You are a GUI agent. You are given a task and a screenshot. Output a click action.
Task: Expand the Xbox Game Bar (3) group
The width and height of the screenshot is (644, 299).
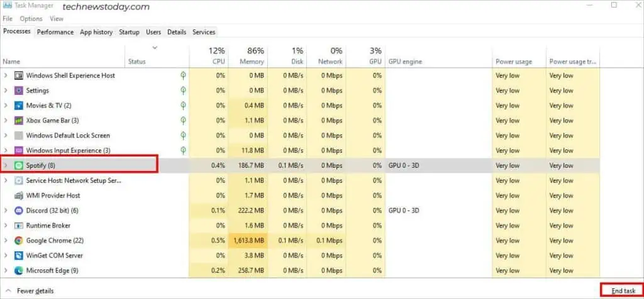click(6, 121)
